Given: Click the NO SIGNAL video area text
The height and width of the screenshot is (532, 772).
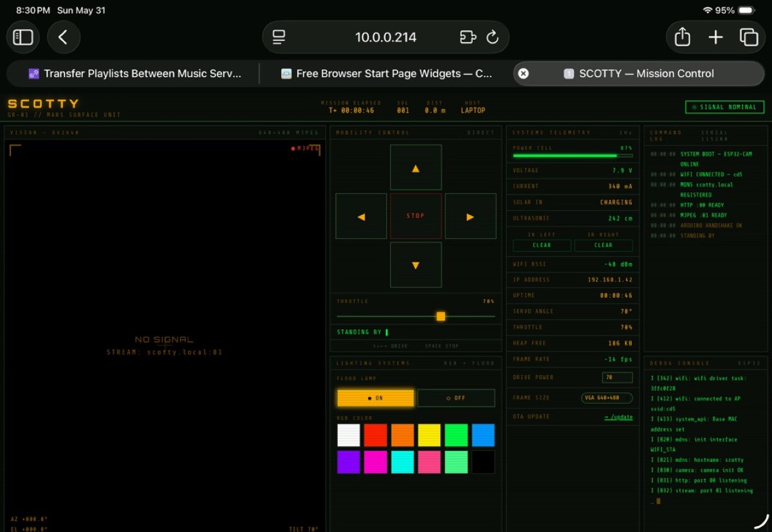Looking at the screenshot, I should tap(164, 340).
